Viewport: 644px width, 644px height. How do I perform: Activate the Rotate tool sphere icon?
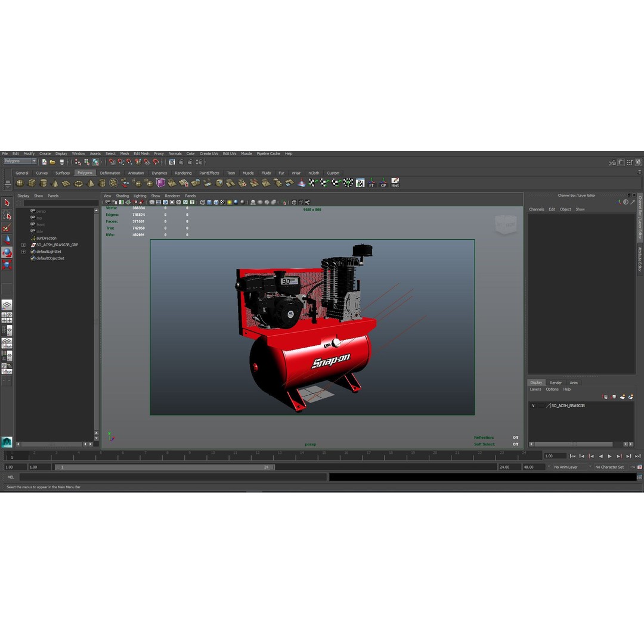click(7, 252)
